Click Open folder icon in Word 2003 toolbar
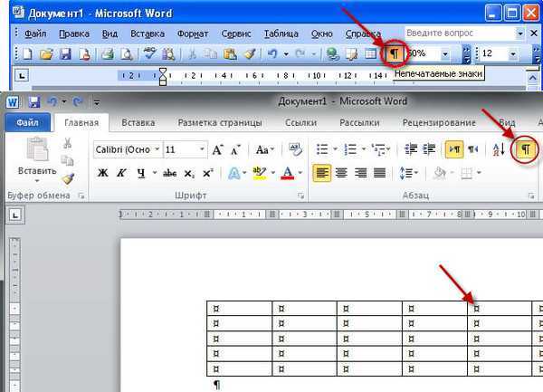 coord(46,54)
